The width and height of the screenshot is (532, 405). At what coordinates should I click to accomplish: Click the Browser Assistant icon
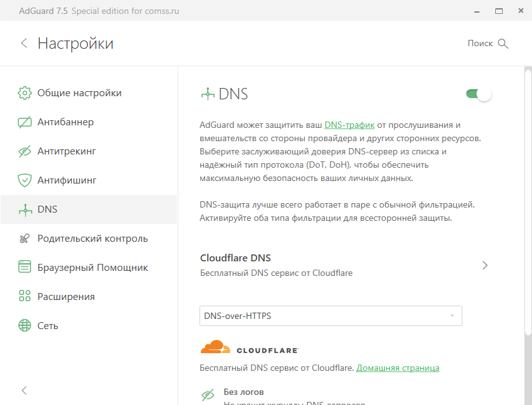pyautogui.click(x=25, y=268)
